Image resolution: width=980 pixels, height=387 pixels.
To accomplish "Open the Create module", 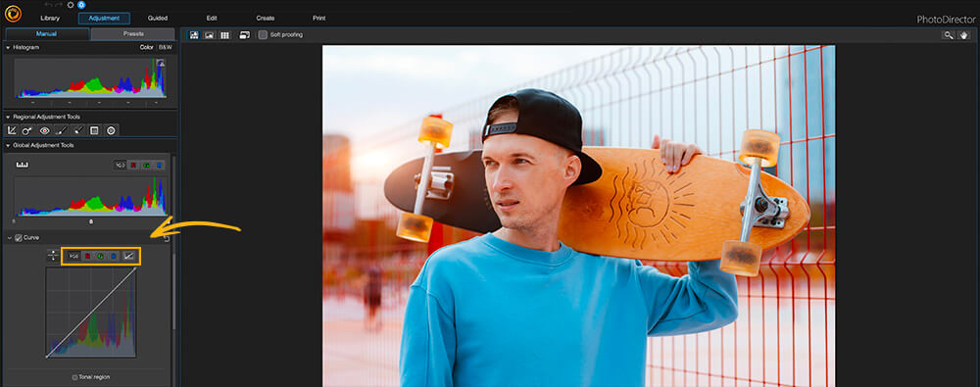I will click(x=265, y=19).
